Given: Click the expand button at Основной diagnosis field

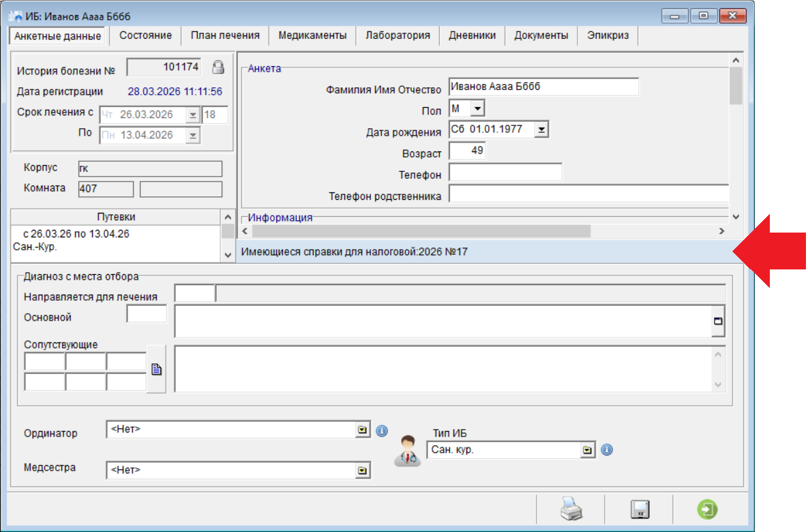Looking at the screenshot, I should tap(719, 321).
